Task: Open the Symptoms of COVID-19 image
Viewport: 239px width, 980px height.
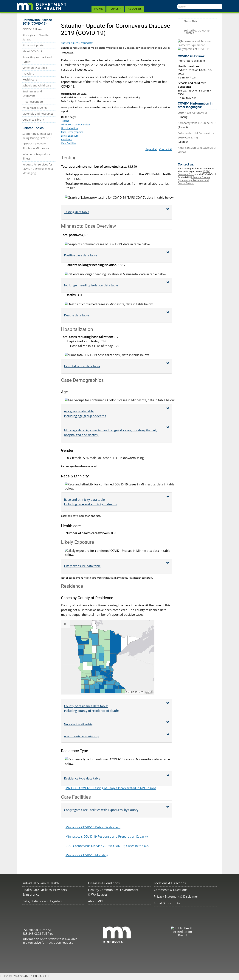Action: coord(194,49)
